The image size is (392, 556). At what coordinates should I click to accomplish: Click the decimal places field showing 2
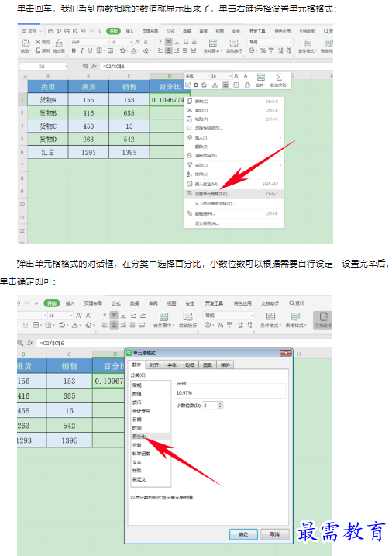pos(210,405)
